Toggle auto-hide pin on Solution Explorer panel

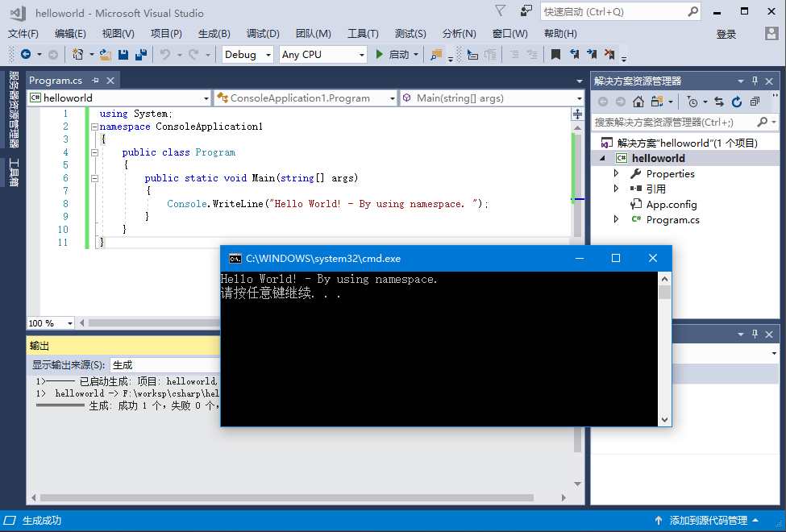tap(755, 81)
